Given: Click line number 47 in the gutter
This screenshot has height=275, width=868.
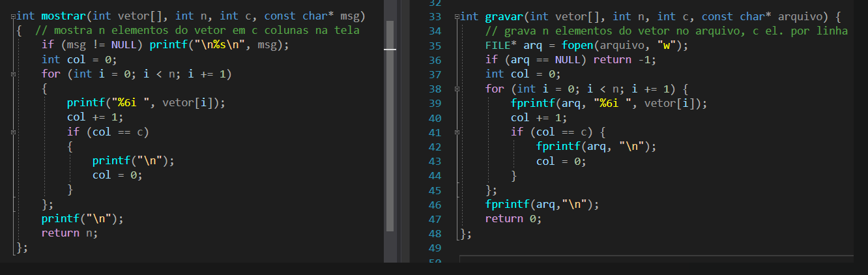Looking at the screenshot, I should (x=435, y=219).
